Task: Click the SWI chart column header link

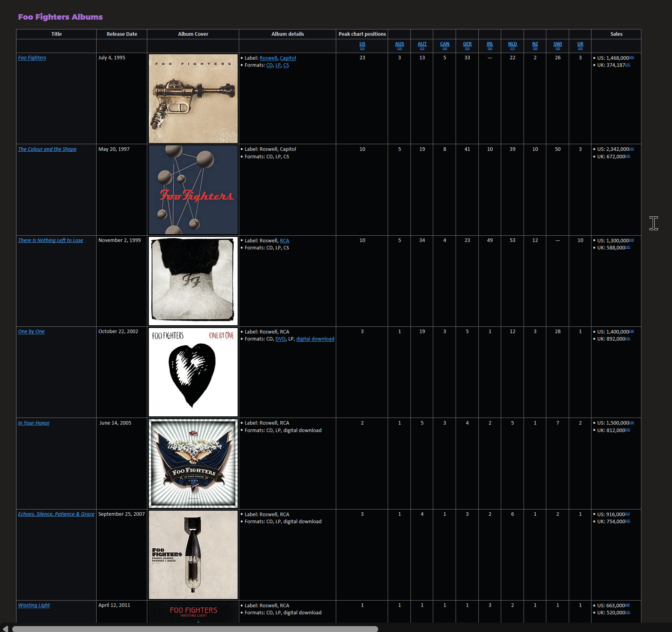Action: 558,44
